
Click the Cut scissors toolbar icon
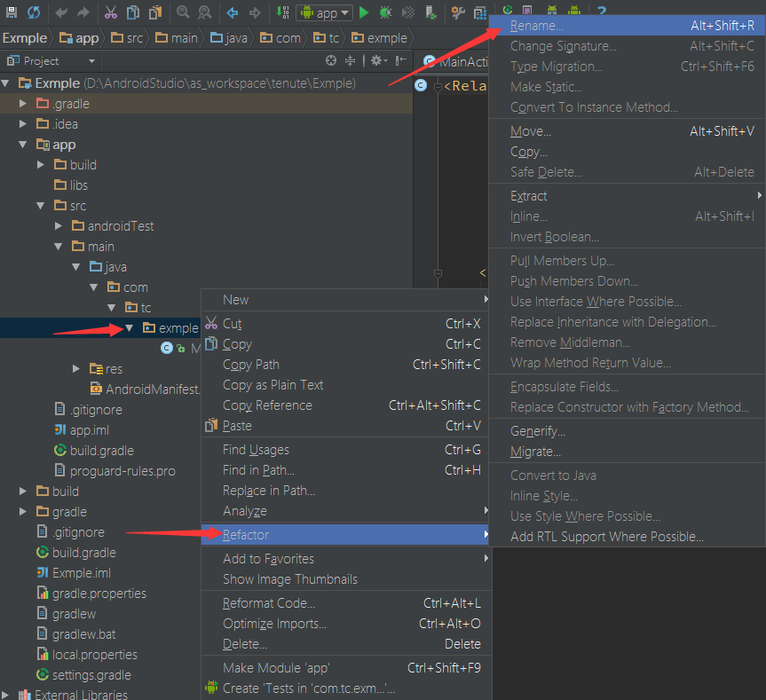tap(111, 12)
